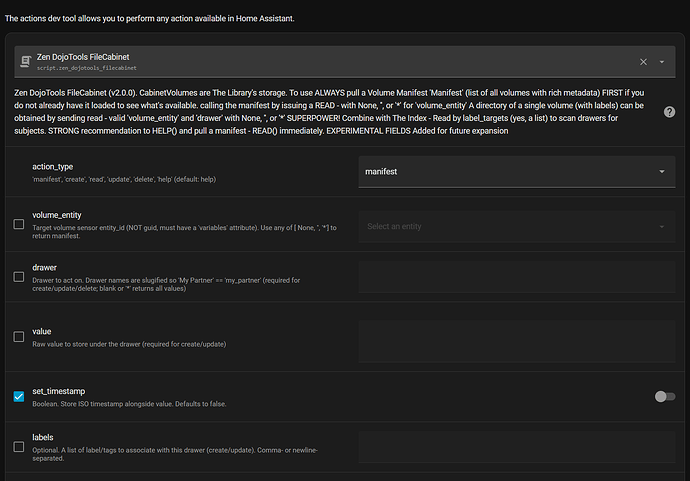
Task: Open the help question mark icon
Action: pos(669,112)
